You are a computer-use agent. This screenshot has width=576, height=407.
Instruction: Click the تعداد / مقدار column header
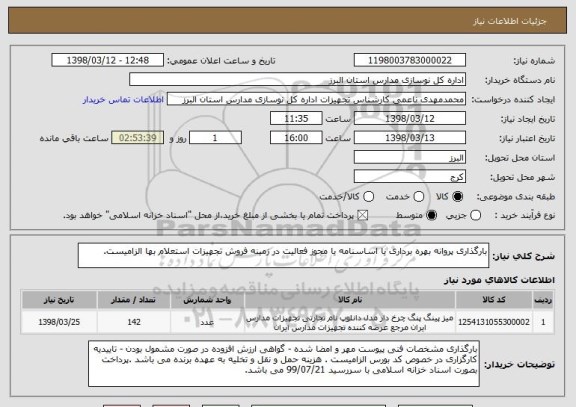134,300
